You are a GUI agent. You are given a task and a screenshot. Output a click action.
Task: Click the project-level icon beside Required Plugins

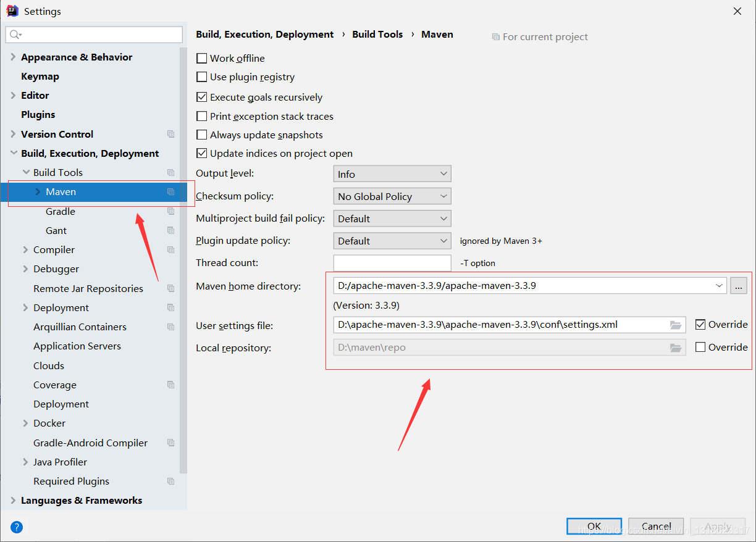[x=171, y=481]
